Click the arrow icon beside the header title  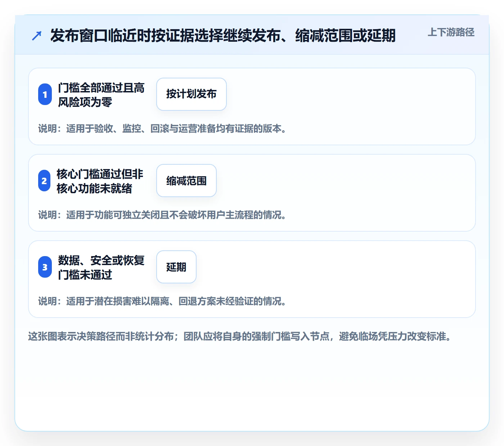point(37,36)
